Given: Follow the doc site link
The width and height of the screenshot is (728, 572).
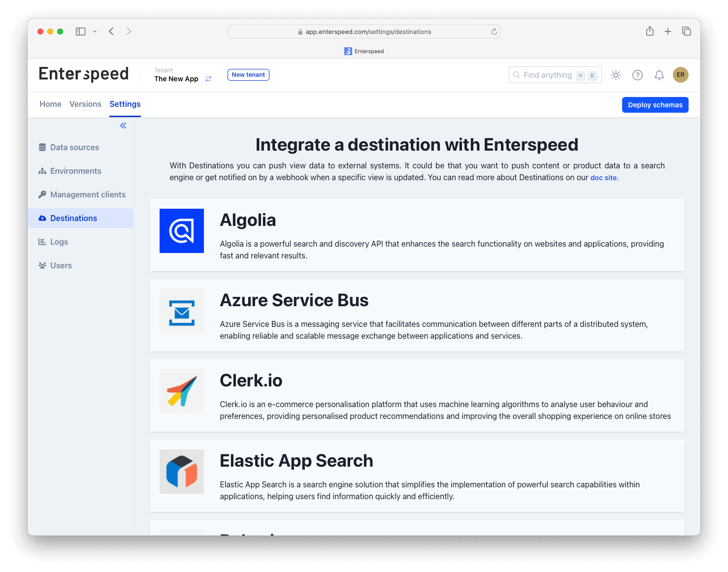Looking at the screenshot, I should [x=604, y=178].
